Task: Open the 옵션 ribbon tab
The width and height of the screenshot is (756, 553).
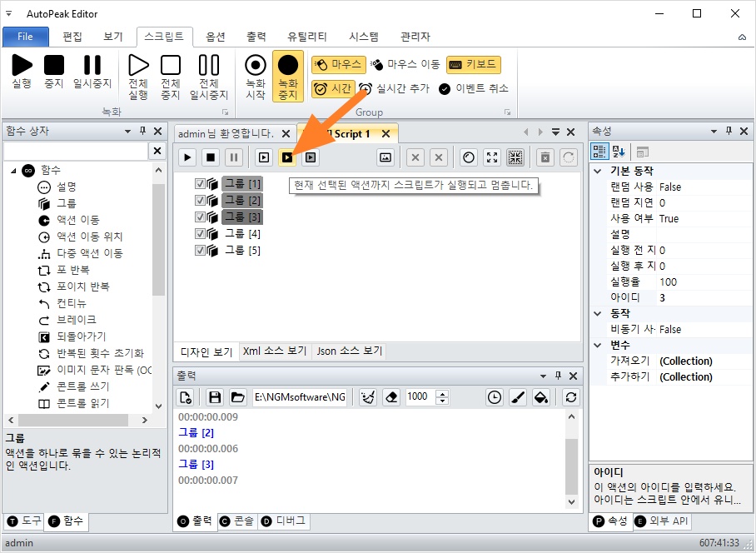Action: pos(216,37)
